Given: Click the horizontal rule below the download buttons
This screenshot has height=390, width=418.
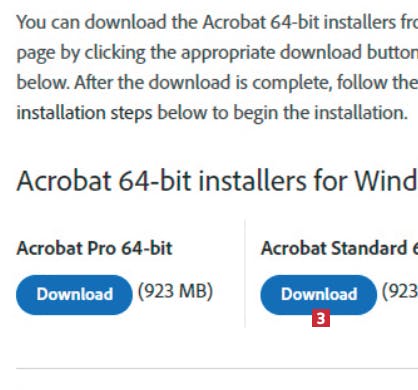Looking at the screenshot, I should point(217,369).
